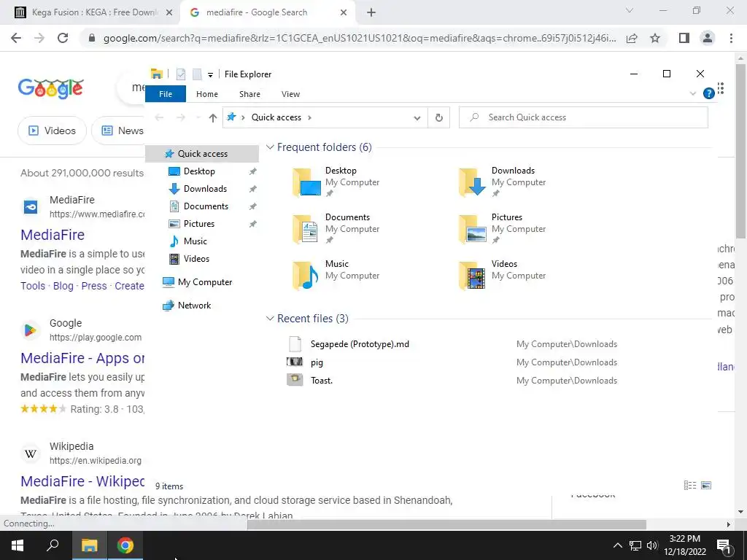Toggle Chrome side panel
This screenshot has width=747, height=560.
[684, 38]
